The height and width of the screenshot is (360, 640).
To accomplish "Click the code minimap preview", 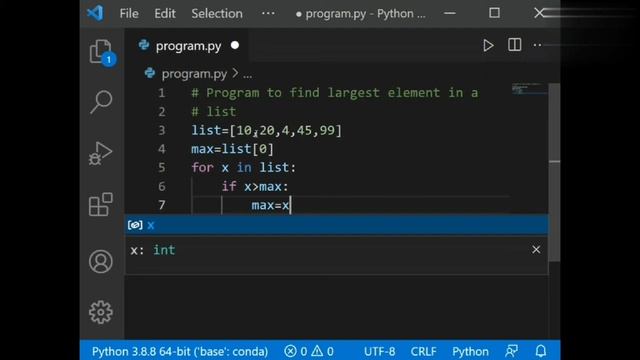I will [529, 89].
